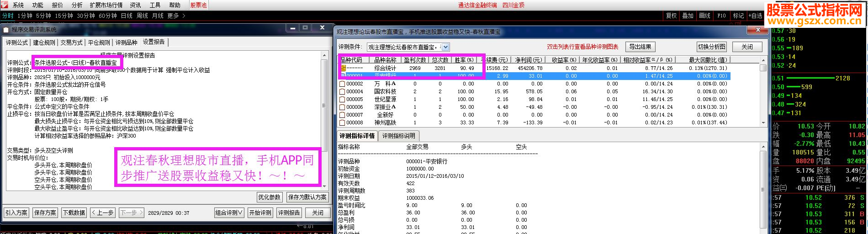Click 关闭 button in results window
The image size is (868, 234).
click(747, 47)
